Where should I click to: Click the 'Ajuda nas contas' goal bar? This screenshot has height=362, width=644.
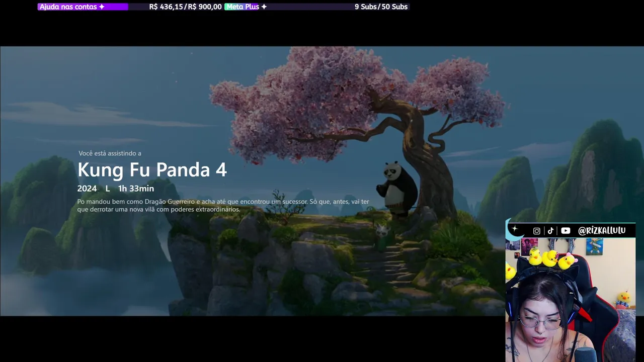(x=130, y=7)
